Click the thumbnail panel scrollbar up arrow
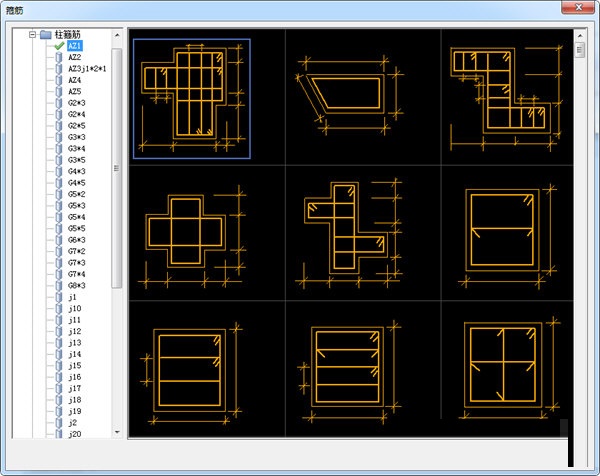The width and height of the screenshot is (600, 476). point(579,35)
